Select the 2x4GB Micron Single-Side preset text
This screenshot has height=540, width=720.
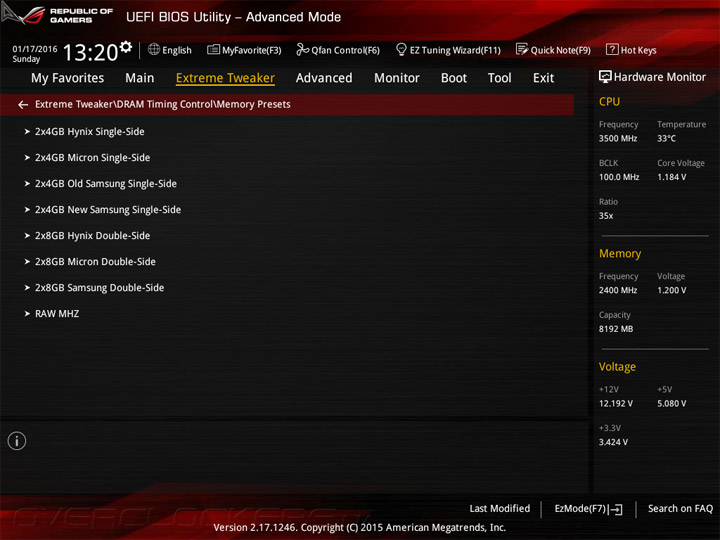point(92,158)
